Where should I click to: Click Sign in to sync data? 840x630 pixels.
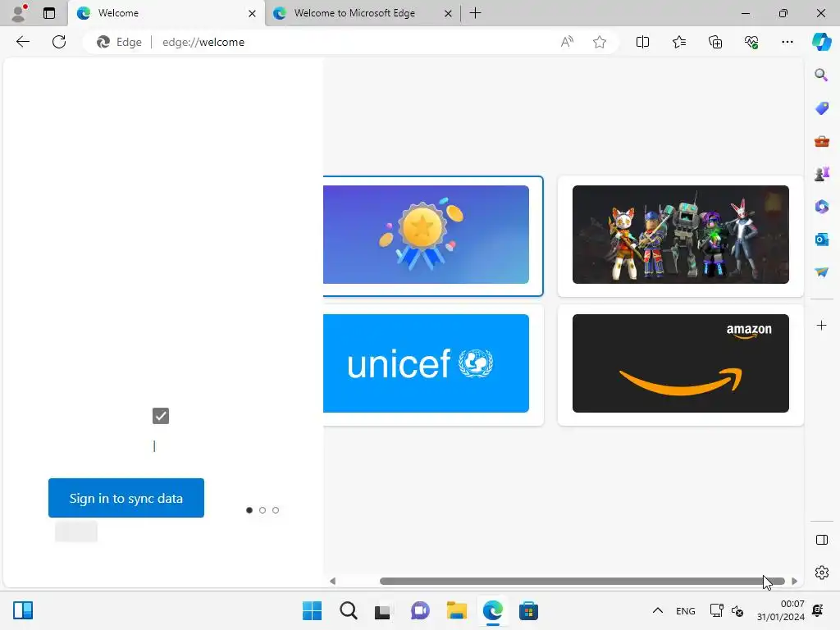tap(126, 498)
